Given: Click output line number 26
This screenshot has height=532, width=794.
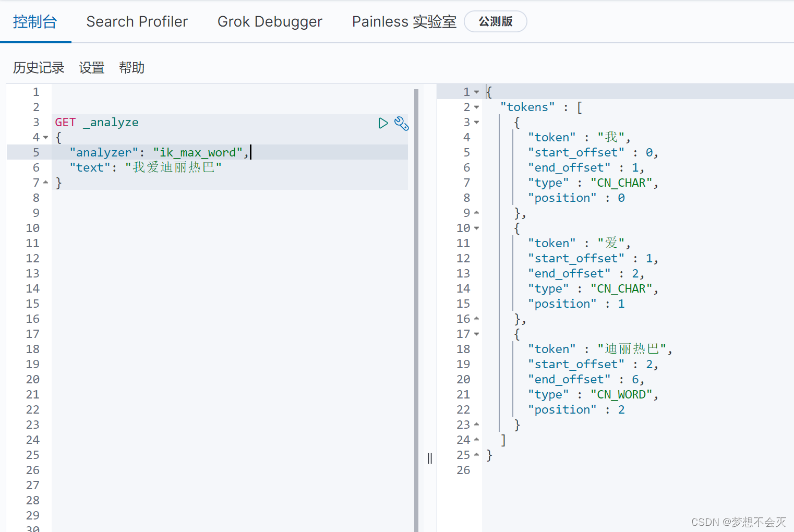Looking at the screenshot, I should 463,470.
